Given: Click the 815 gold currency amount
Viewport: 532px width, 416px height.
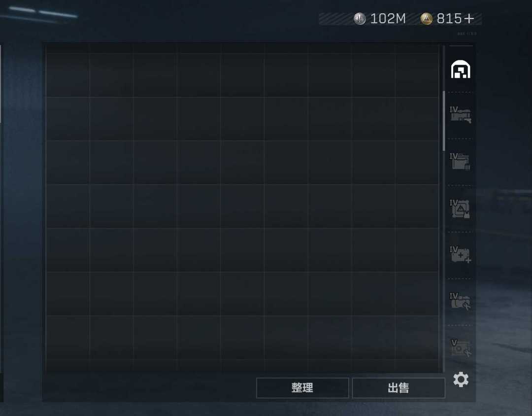Looking at the screenshot, I should (x=449, y=19).
